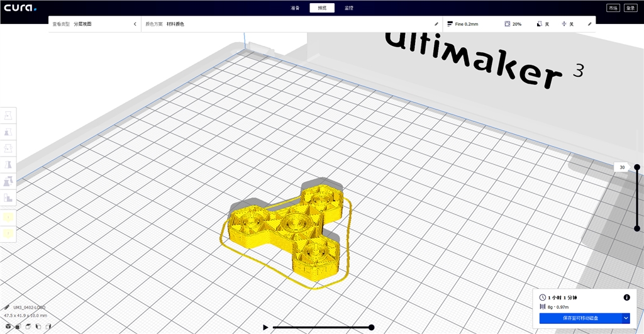Image resolution: width=644 pixels, height=334 pixels.
Task: Select the Rotate tool in left toolbar
Action: coord(8,148)
